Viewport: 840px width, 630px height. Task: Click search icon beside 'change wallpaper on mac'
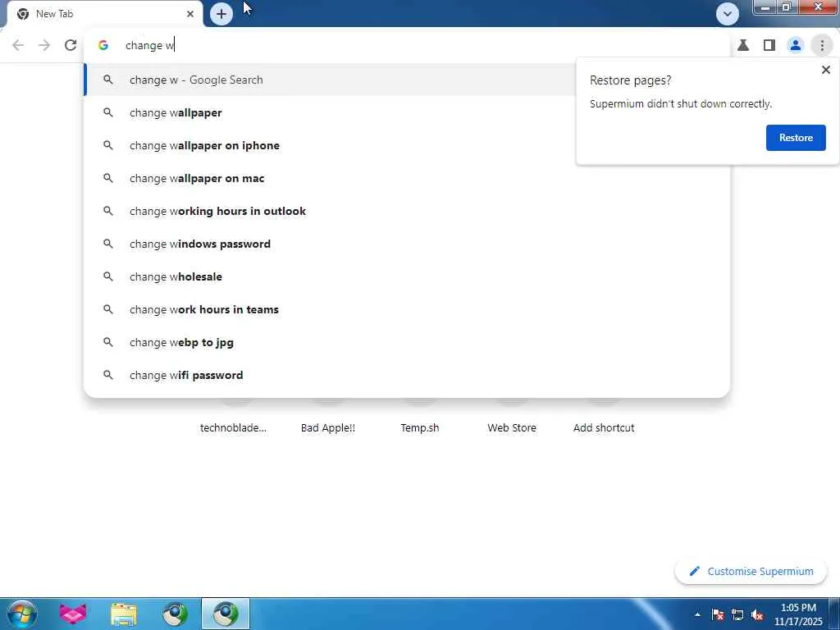pyautogui.click(x=108, y=178)
